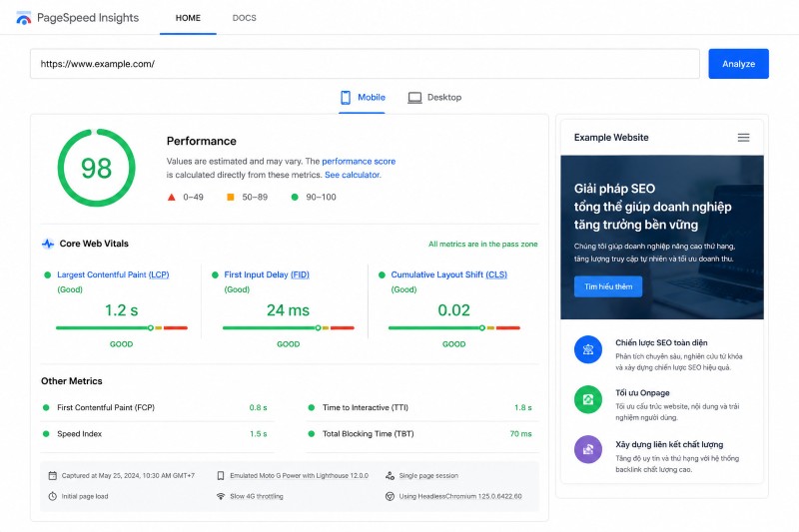Click the URL input field
The width and height of the screenshot is (799, 532).
(x=365, y=64)
